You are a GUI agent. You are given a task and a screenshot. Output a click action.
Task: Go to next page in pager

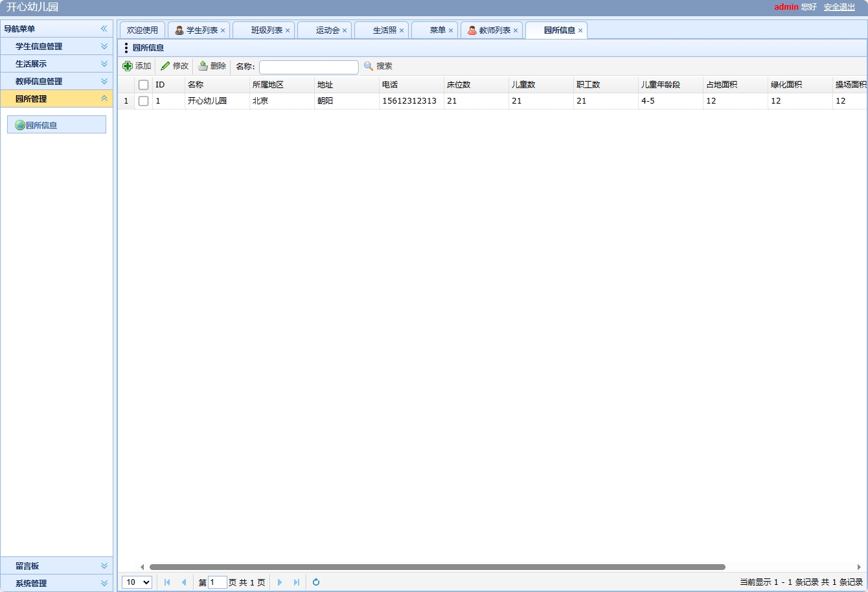(280, 582)
